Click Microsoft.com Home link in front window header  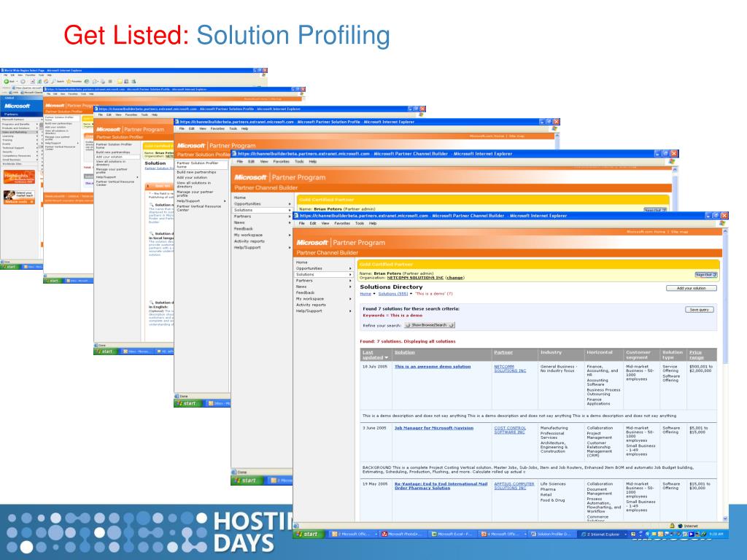(x=646, y=232)
